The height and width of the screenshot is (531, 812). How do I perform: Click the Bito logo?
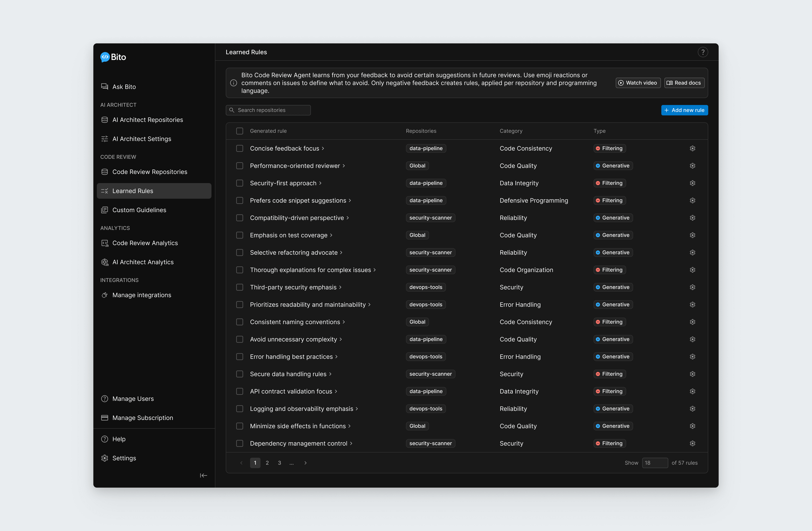tap(113, 57)
